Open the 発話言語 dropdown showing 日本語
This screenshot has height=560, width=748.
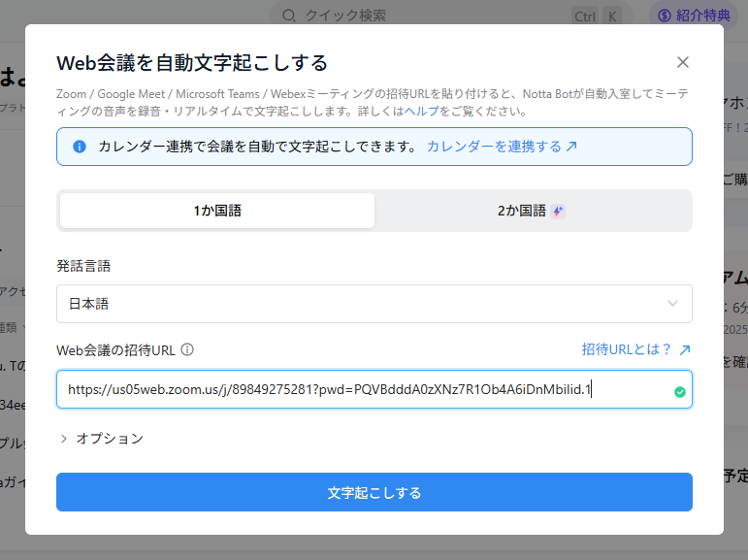click(x=374, y=304)
